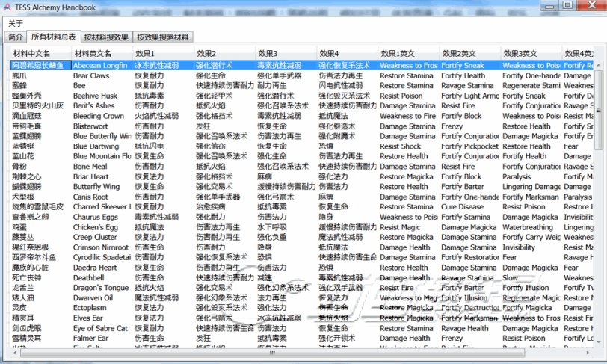Highlight the Dwarven Oil row
Image resolution: width=607 pixels, height=364 pixels.
(x=93, y=298)
